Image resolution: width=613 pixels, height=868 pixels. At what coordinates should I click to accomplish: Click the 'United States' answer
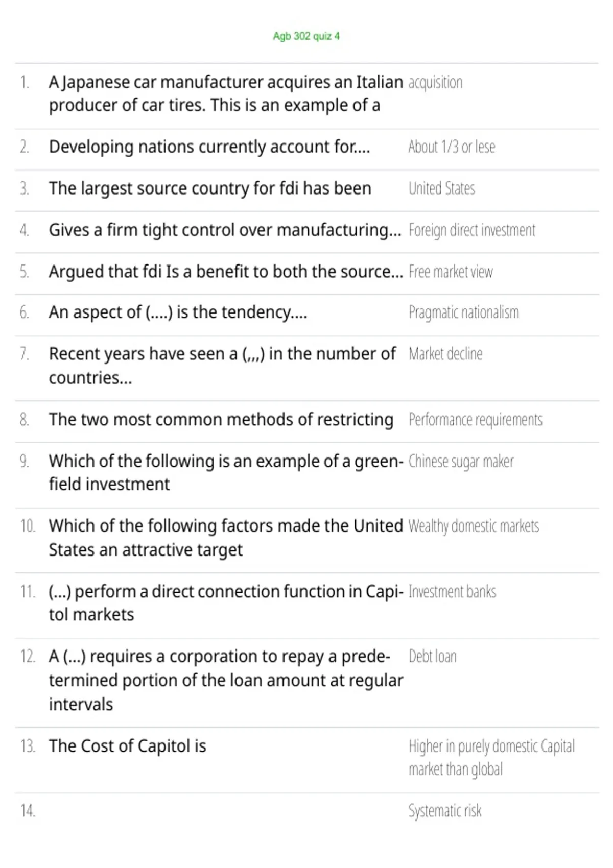click(441, 188)
